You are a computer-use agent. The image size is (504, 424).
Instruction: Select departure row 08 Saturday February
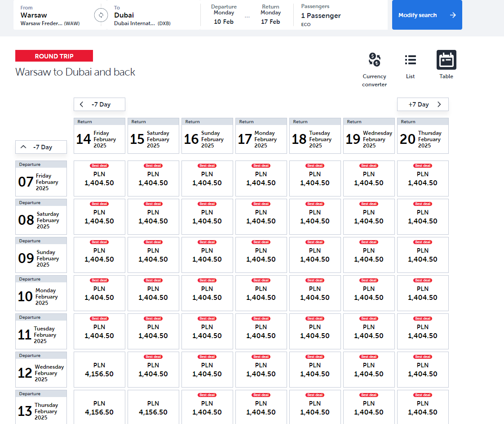(x=41, y=217)
